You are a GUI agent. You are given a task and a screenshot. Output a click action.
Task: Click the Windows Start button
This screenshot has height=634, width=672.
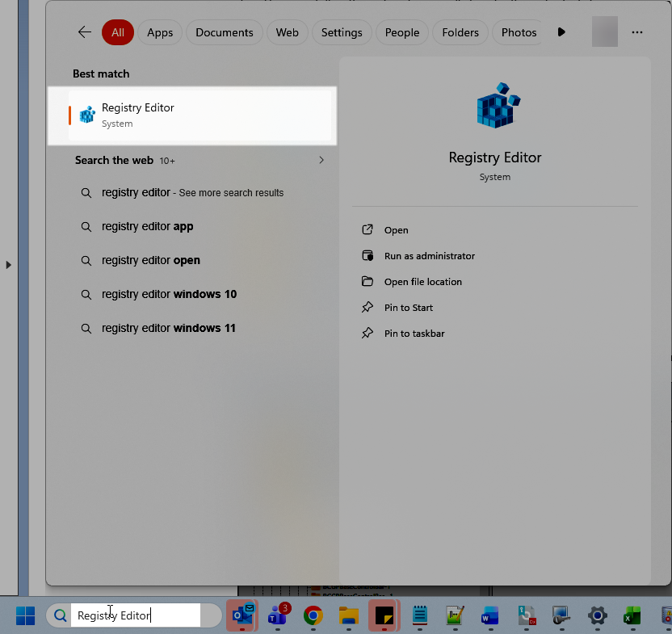point(25,615)
